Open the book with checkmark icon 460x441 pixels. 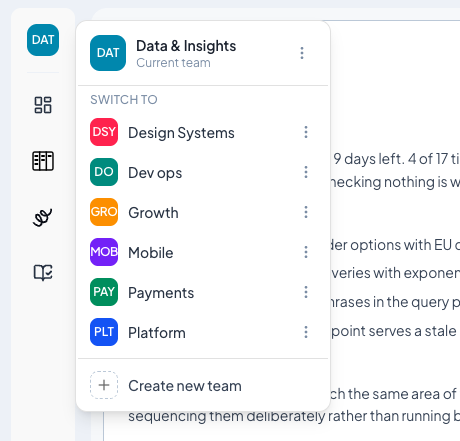43,273
